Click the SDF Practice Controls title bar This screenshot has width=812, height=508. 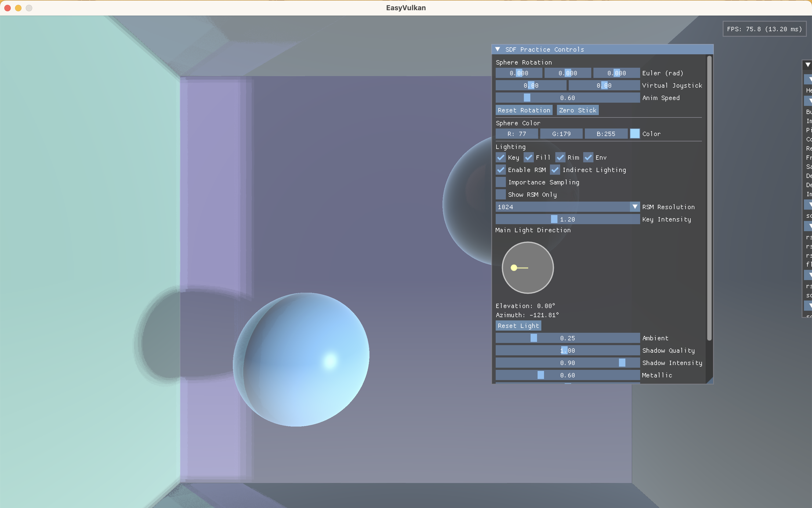602,49
